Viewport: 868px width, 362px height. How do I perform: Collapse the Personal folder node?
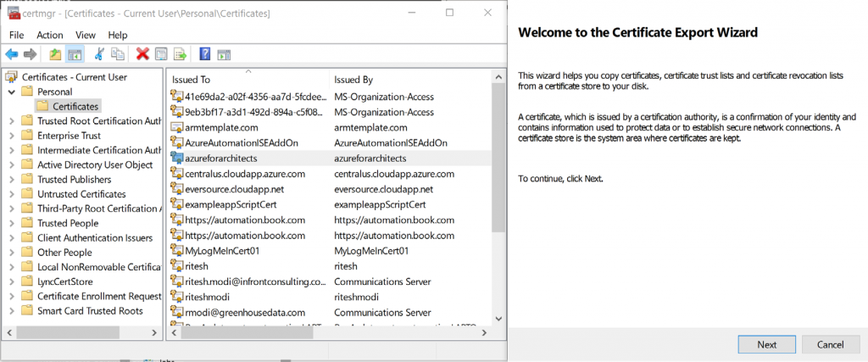point(11,92)
